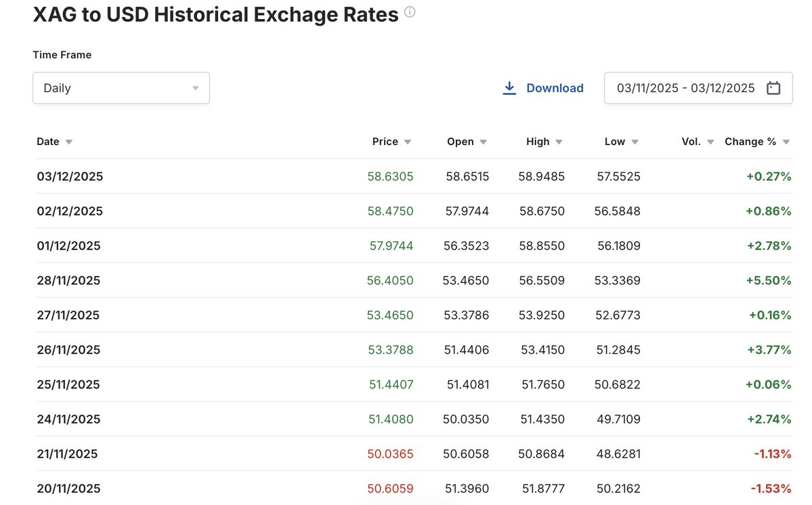
Task: Click the low value 49.7109
Action: coord(619,420)
